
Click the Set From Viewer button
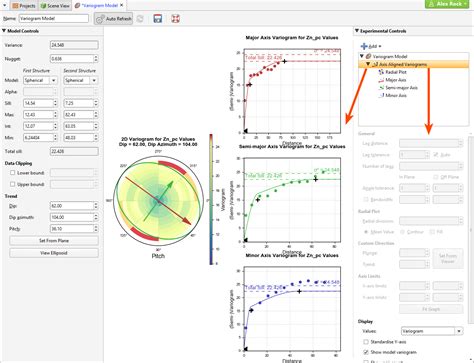click(448, 258)
